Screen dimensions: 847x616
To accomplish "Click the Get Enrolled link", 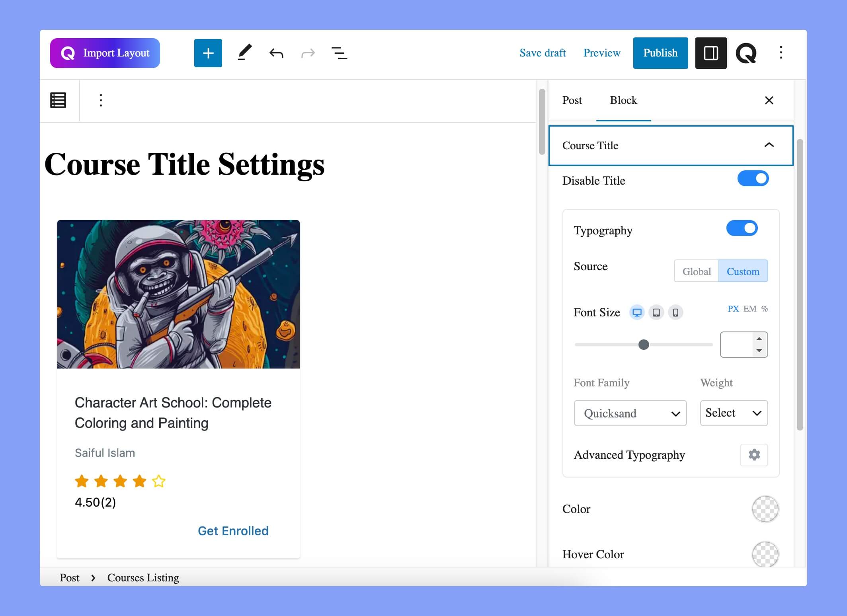I will point(233,530).
